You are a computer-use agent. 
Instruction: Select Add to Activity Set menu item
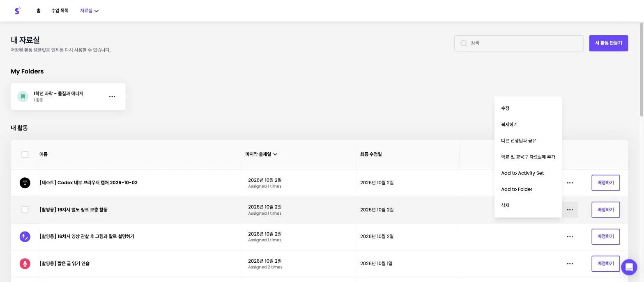click(528, 173)
